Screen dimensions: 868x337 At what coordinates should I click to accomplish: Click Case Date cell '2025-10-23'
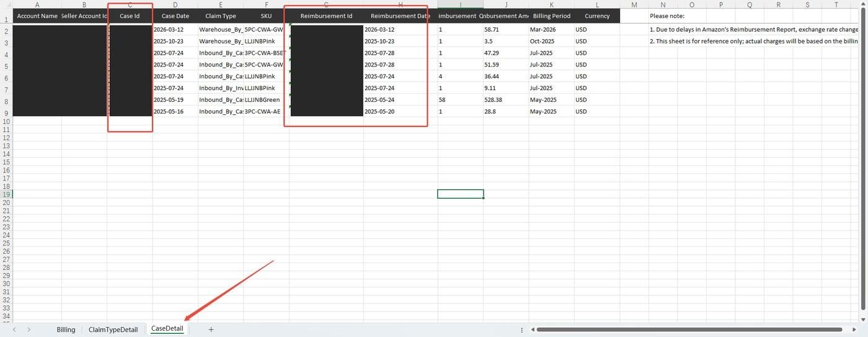(175, 41)
